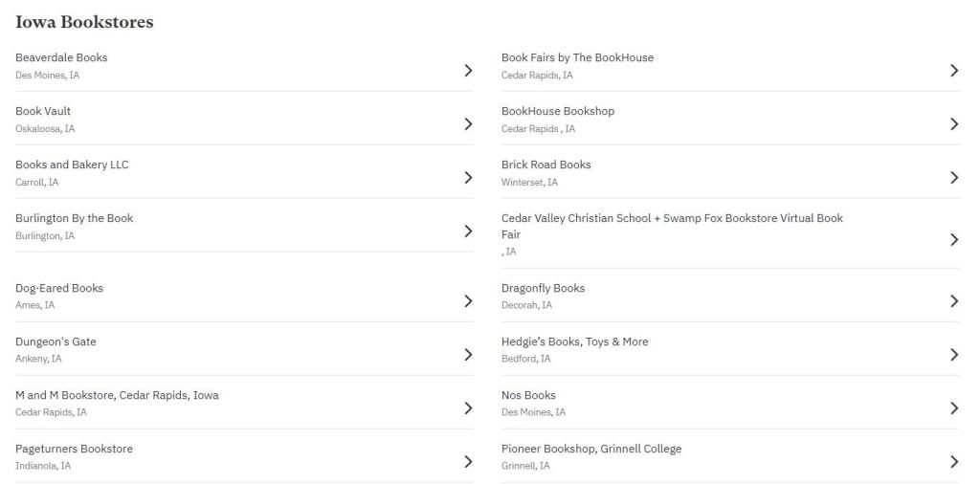Open M and M Bookstore, Cedar Rapids, Iowa

pyautogui.click(x=117, y=395)
